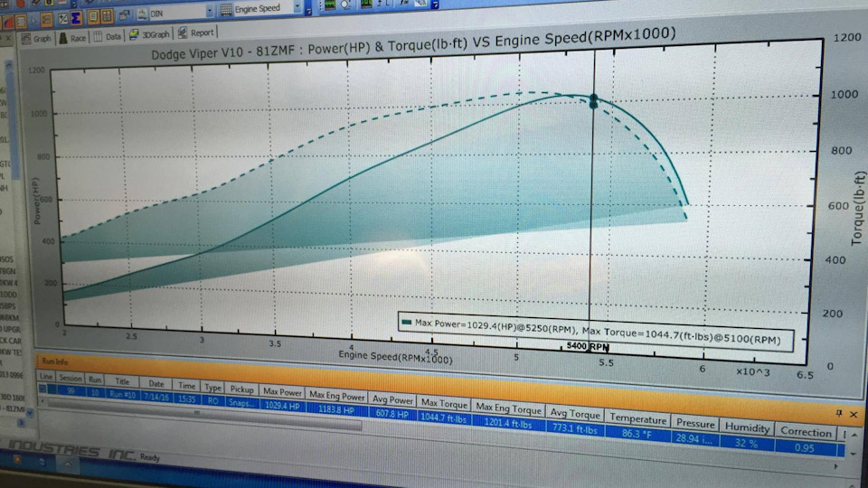Click the Pickup column header
This screenshot has width=868, height=488.
click(x=242, y=389)
